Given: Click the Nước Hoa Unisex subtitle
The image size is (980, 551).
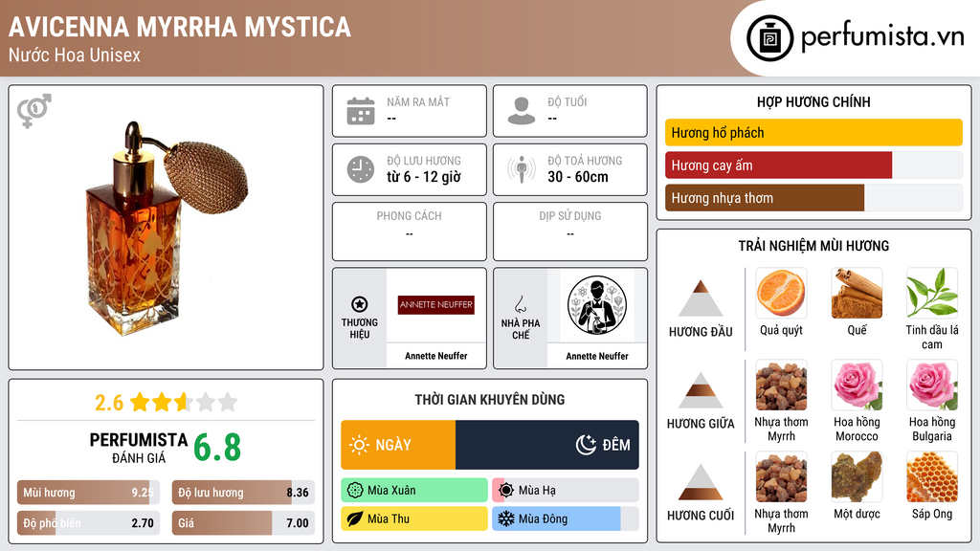Looking at the screenshot, I should coord(75,55).
